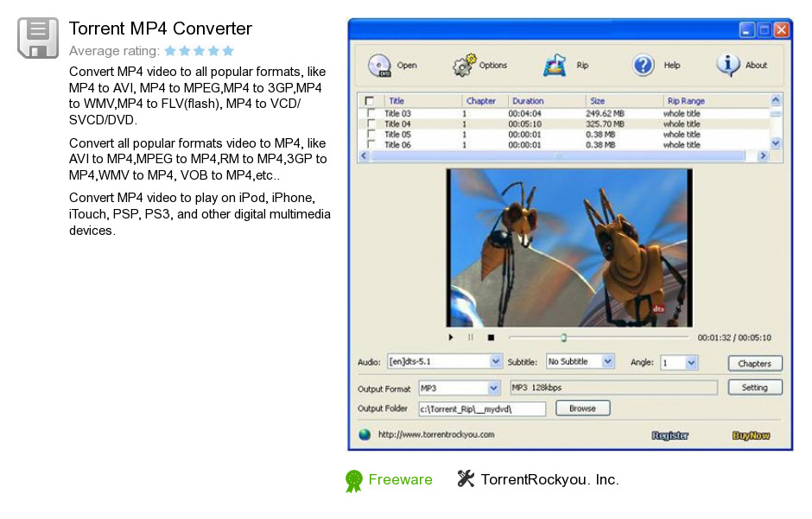Click the green Freeware ribbon icon
The image size is (812, 519).
[x=353, y=481]
